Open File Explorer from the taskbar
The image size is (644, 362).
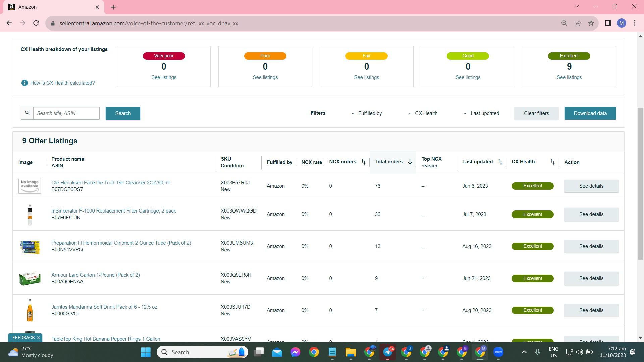click(x=351, y=352)
